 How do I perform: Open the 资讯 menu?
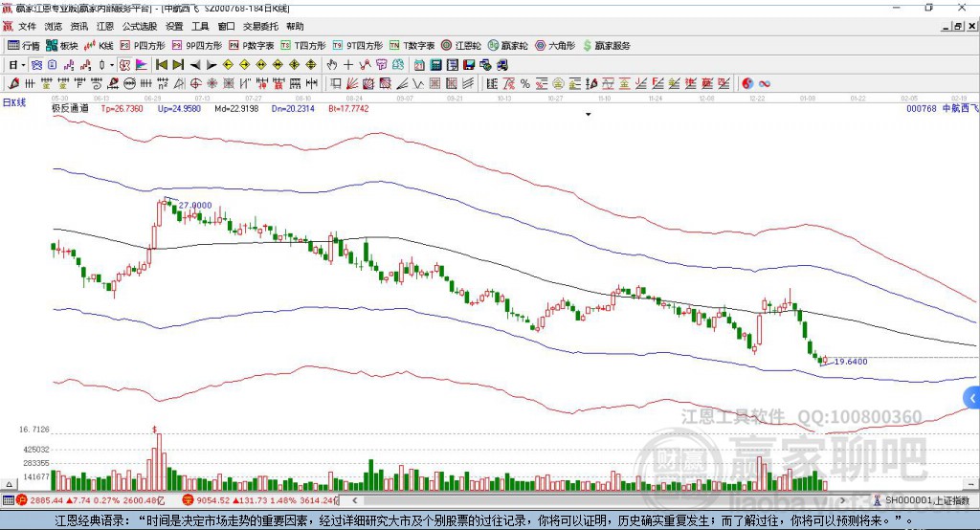click(x=78, y=26)
